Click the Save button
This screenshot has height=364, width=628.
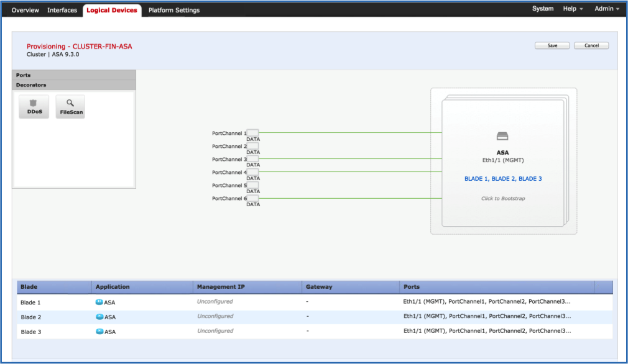[x=552, y=46]
